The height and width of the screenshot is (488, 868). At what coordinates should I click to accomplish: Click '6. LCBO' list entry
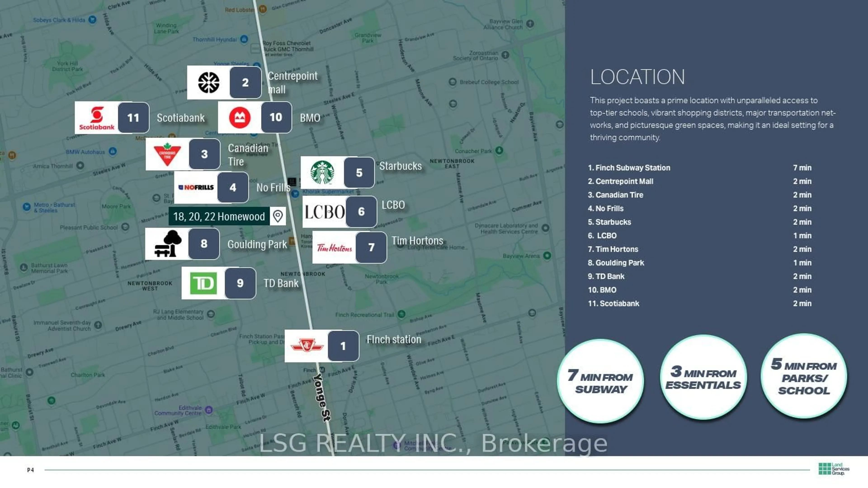click(602, 235)
